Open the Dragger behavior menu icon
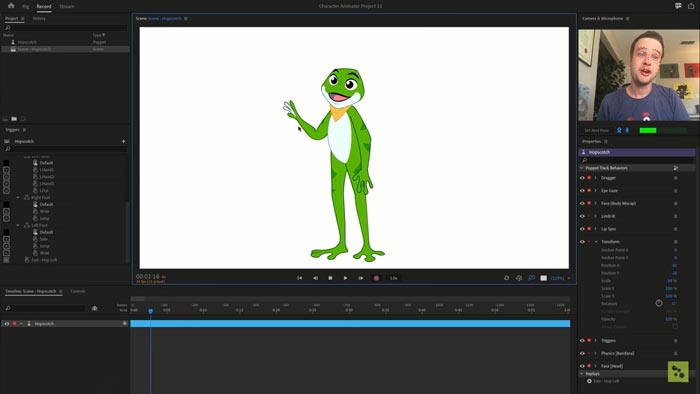This screenshot has width=700, height=394. point(675,178)
